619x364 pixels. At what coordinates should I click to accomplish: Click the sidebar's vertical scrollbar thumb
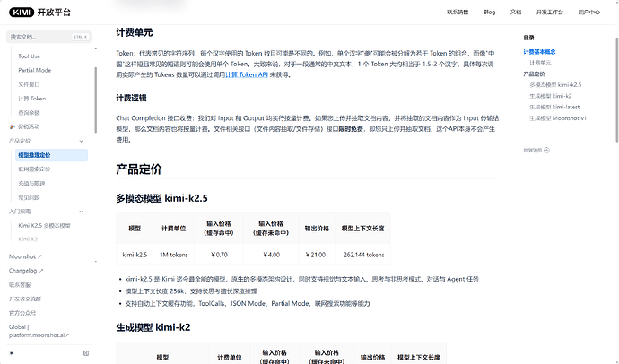(95, 100)
